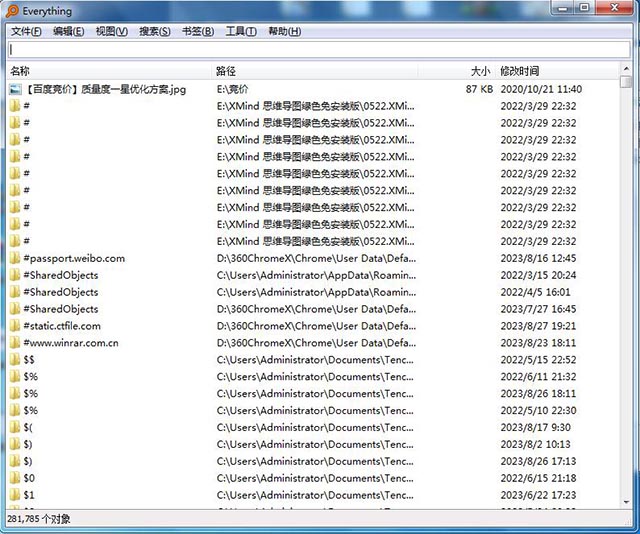Click the date 2020/10/21 11:40
Image resolution: width=640 pixels, height=534 pixels.
click(x=541, y=89)
